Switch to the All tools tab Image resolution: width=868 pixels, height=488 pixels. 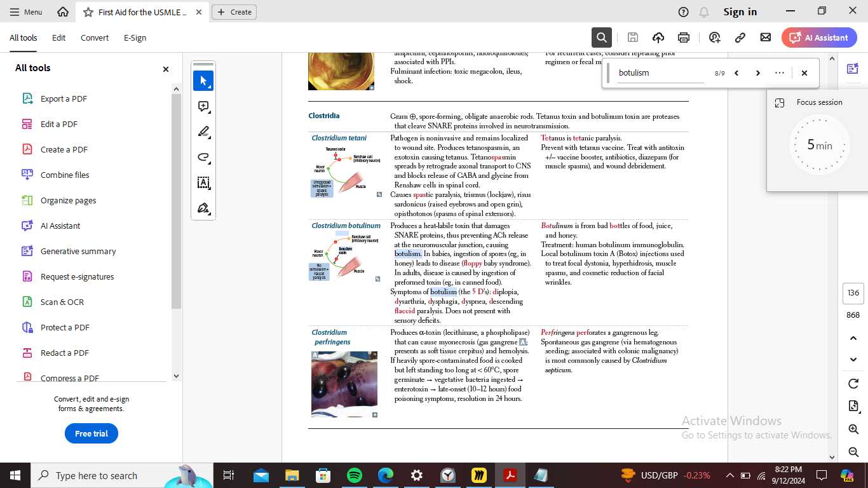pos(23,37)
